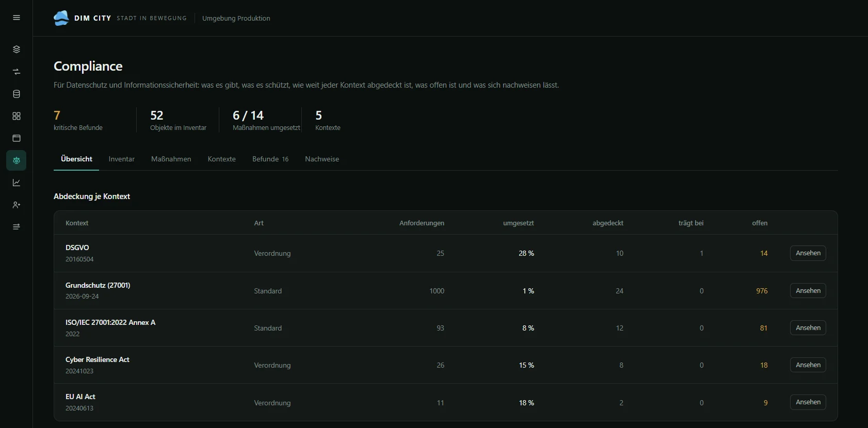Click the '7 kritische Befunde' stat
868x428 pixels.
tap(78, 120)
